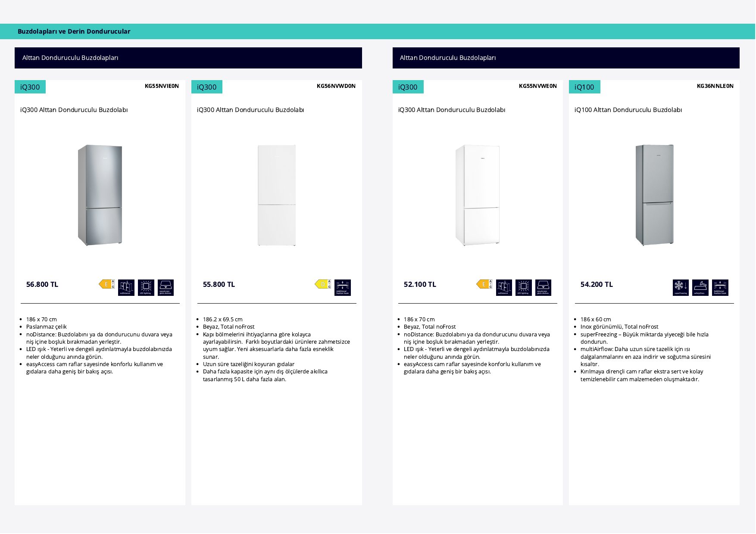Click the iQ300 badge on the KG55NVWE0N card

(408, 87)
